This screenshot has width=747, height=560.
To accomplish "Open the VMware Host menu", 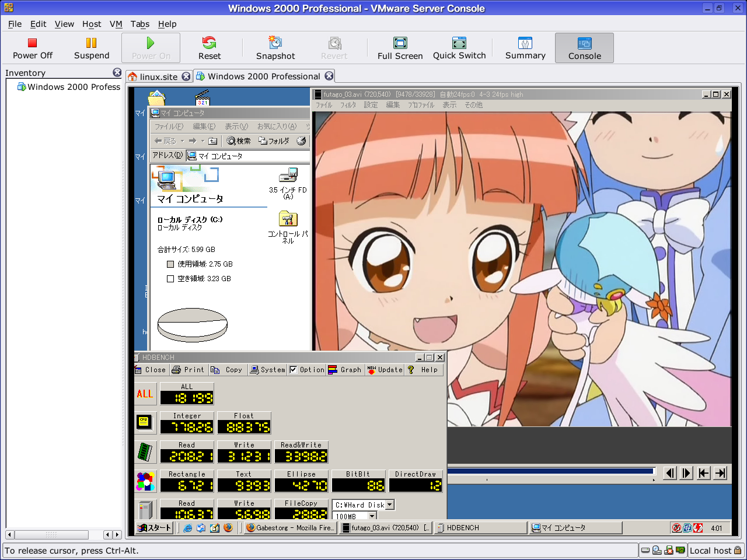I will coord(92,24).
